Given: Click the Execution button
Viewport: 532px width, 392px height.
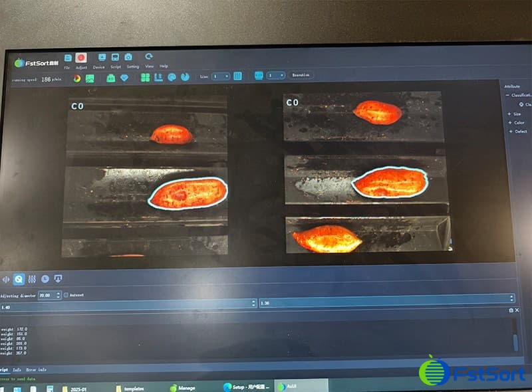Looking at the screenshot, I should click(301, 76).
